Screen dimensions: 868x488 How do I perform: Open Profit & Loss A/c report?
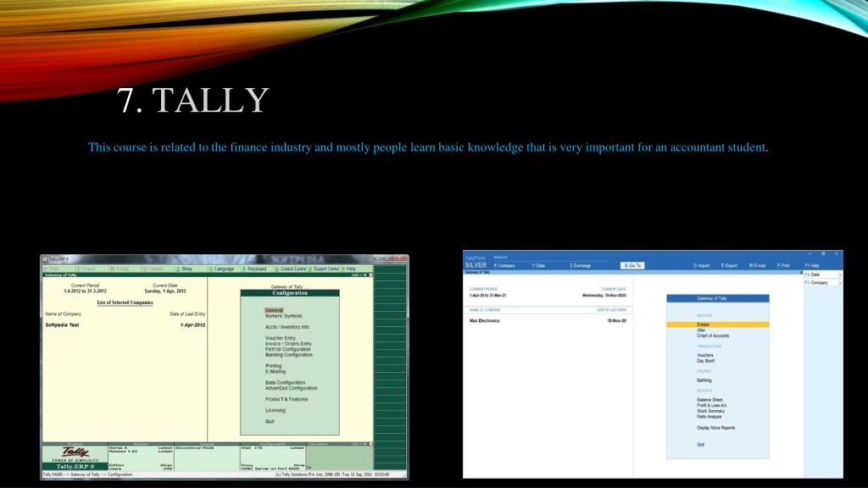(712, 406)
